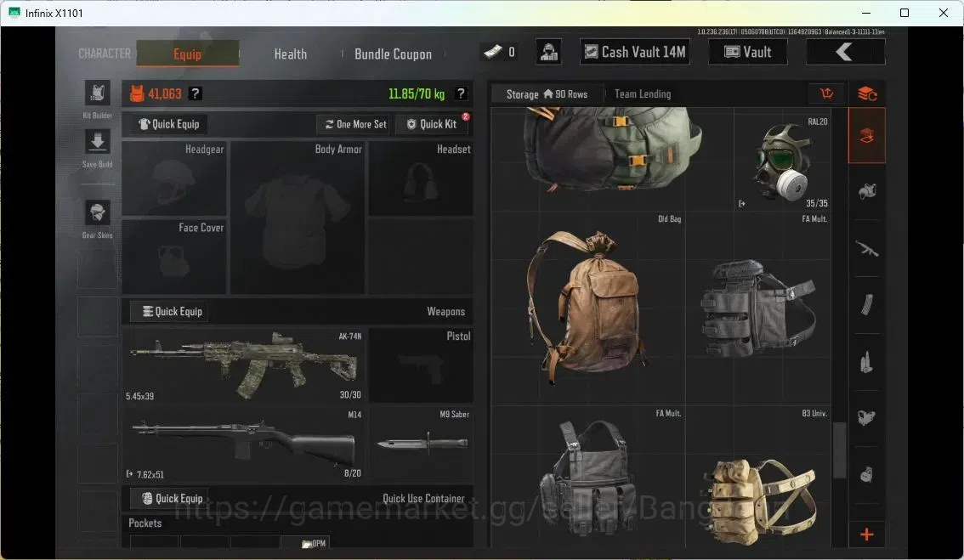Select the all-items storage filter
The image size is (964, 560).
867,136
